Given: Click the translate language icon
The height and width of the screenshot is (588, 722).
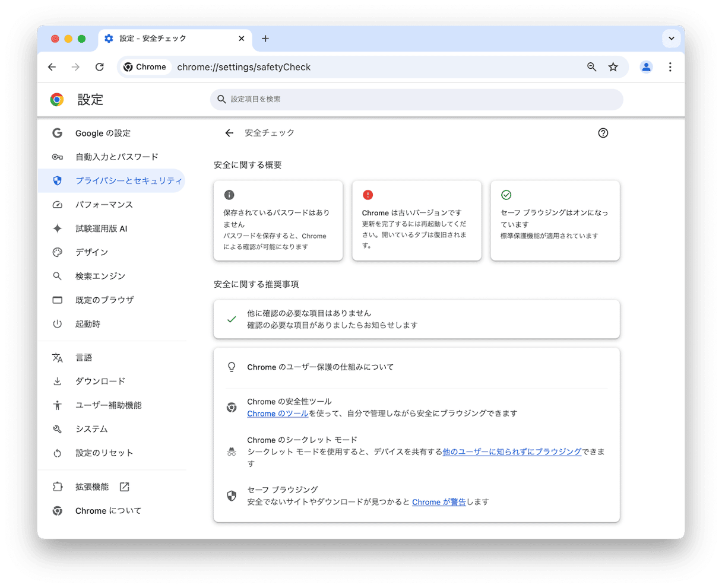Looking at the screenshot, I should click(x=57, y=357).
